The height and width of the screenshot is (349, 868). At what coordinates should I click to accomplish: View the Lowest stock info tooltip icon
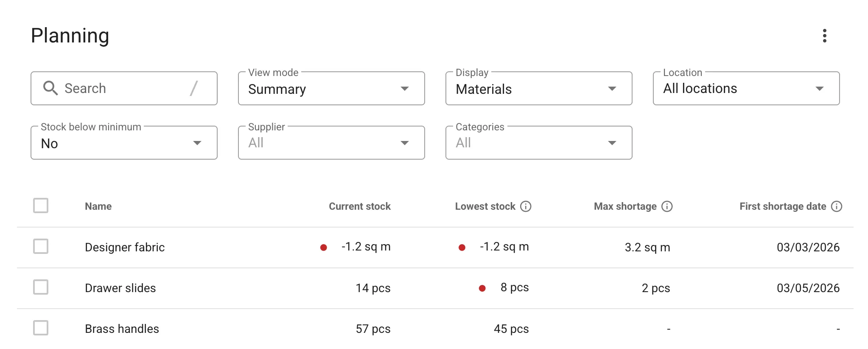point(526,207)
